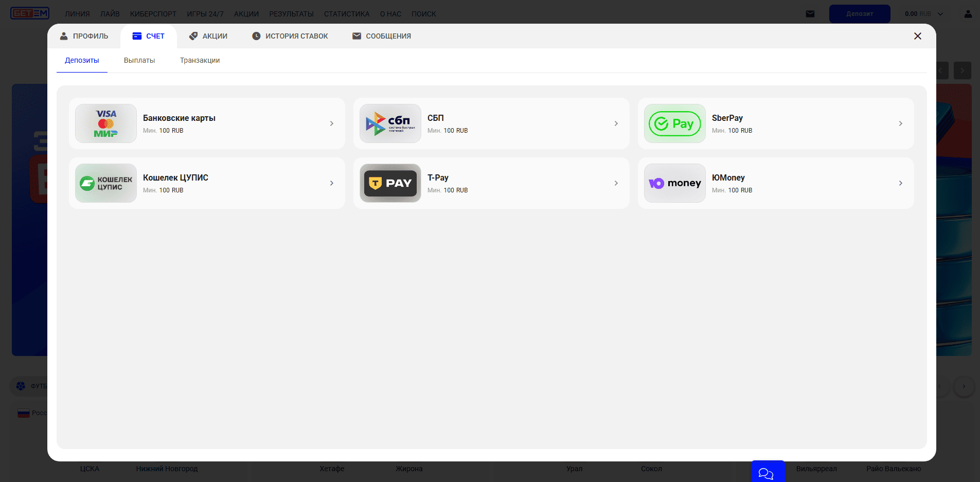Open the Сообщения tab
The height and width of the screenshot is (482, 980).
pyautogui.click(x=382, y=36)
